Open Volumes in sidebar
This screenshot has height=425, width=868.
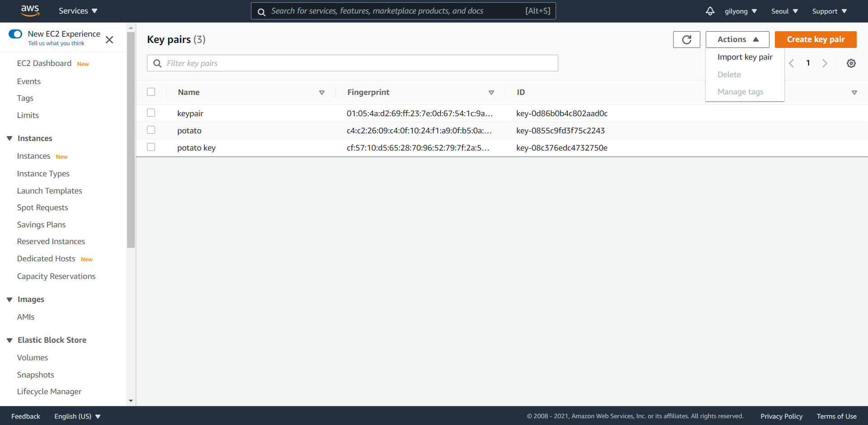(33, 358)
